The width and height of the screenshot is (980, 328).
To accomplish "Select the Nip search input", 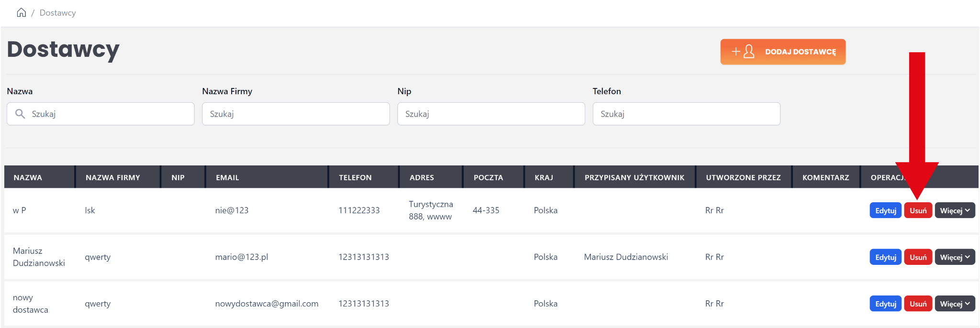I will pyautogui.click(x=491, y=114).
